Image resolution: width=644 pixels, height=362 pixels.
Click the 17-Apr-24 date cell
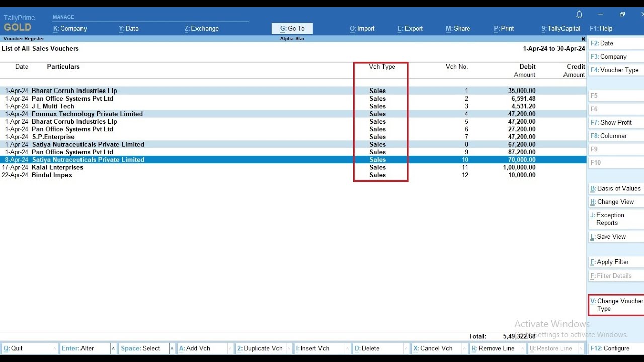15,167
